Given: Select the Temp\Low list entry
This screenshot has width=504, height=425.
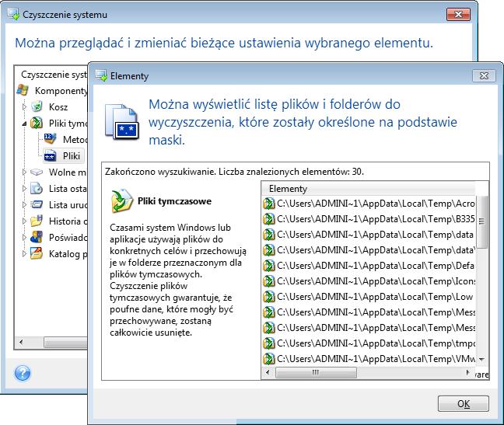Looking at the screenshot, I should 369,297.
